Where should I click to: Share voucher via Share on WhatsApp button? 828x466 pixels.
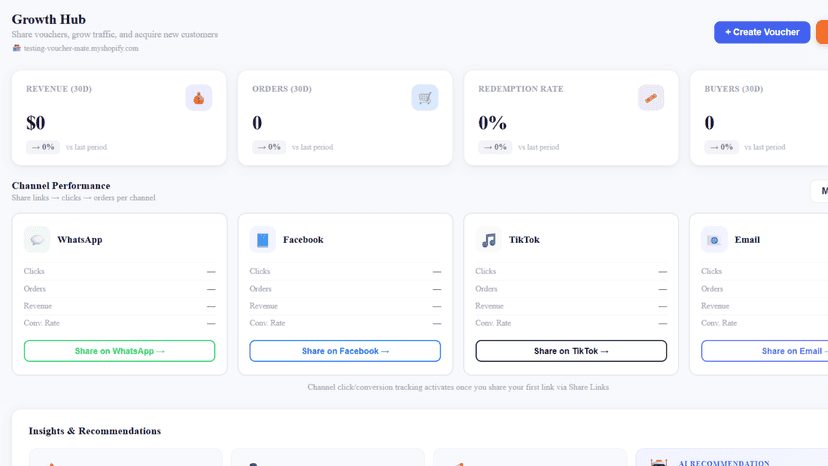[x=119, y=351]
